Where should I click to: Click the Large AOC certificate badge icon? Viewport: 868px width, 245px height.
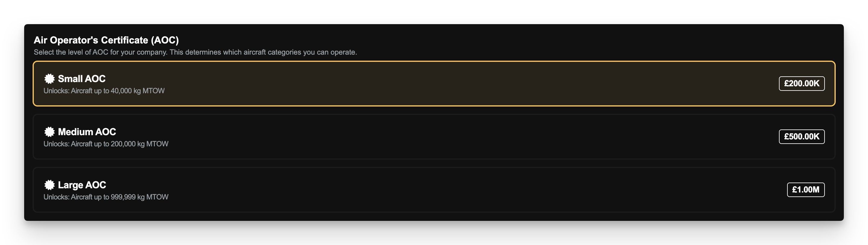point(49,185)
